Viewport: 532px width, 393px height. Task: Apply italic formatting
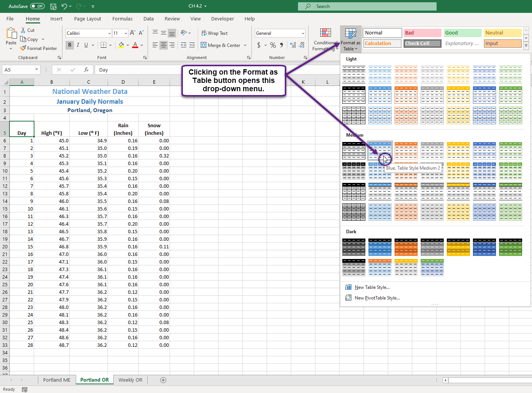(78, 45)
